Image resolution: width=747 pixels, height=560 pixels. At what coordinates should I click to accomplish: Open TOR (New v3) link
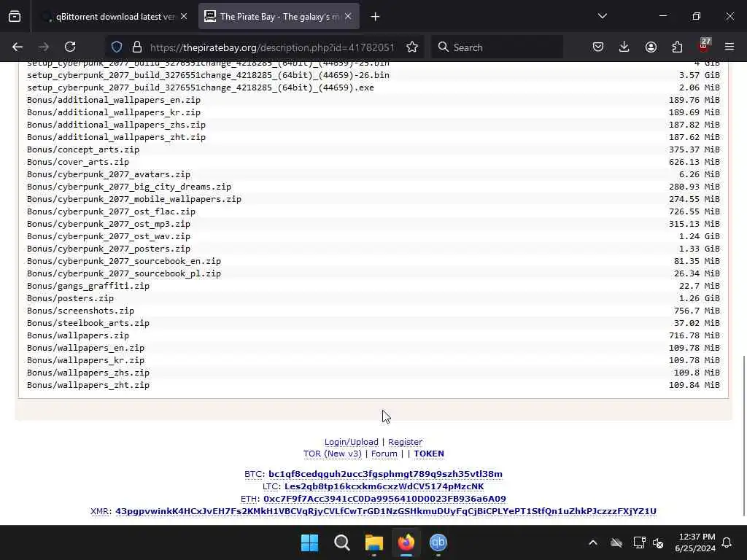pos(333,454)
